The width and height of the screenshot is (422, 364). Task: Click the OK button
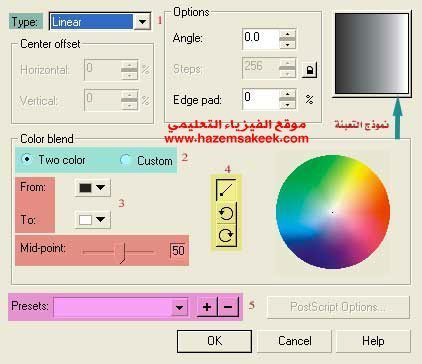click(214, 341)
